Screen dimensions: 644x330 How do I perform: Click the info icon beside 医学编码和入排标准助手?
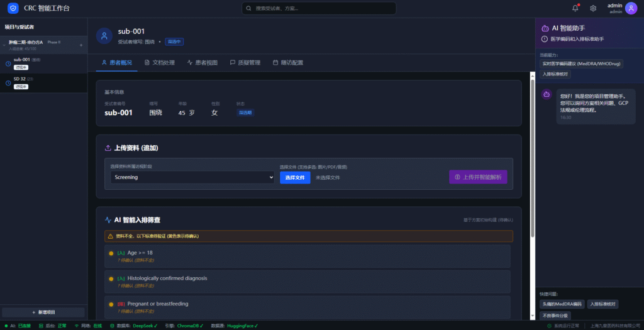click(x=545, y=39)
